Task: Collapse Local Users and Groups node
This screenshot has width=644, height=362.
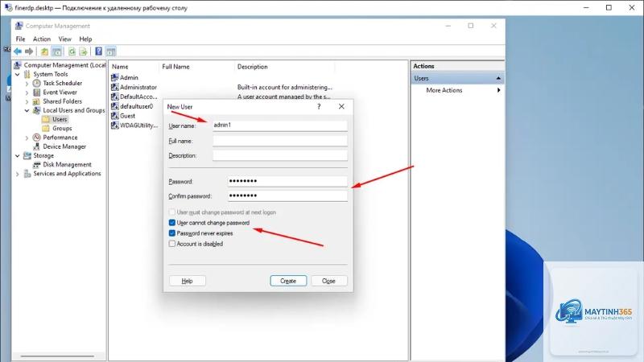Action: (27, 110)
